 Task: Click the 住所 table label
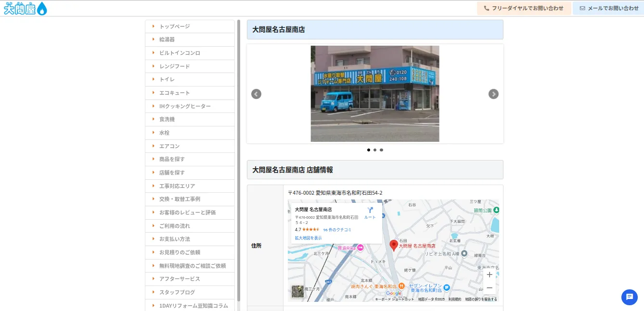point(256,246)
